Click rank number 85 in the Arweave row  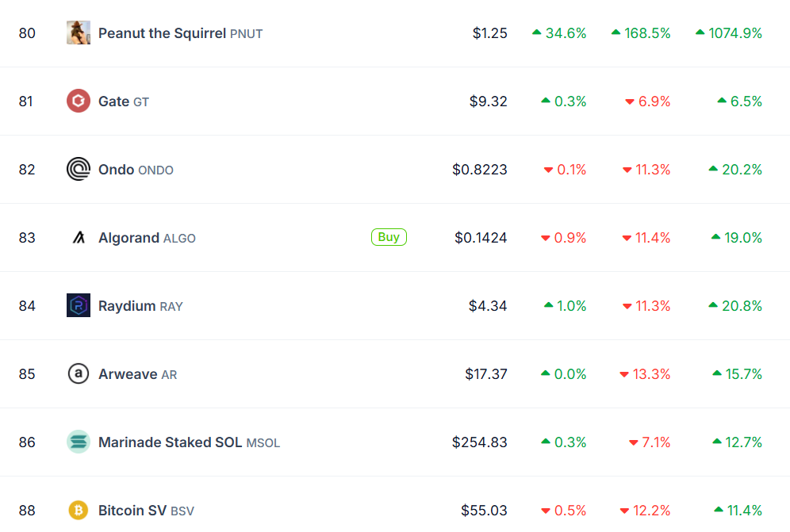(x=27, y=374)
